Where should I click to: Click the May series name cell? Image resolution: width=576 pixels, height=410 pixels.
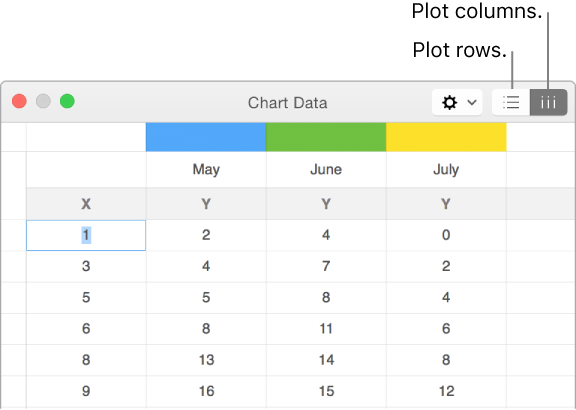206,169
